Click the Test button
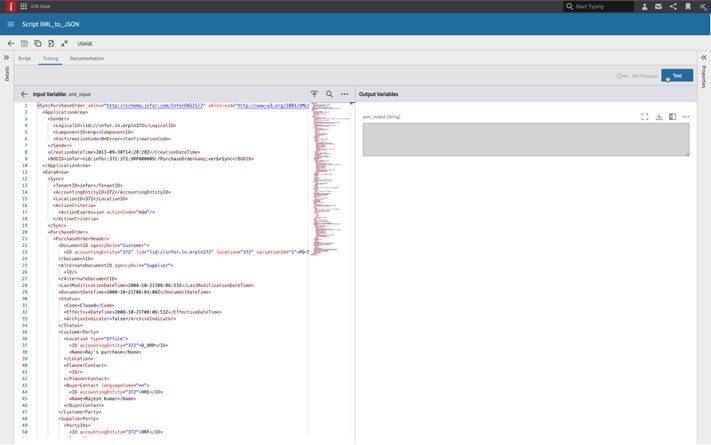711x445 pixels. pos(677,76)
